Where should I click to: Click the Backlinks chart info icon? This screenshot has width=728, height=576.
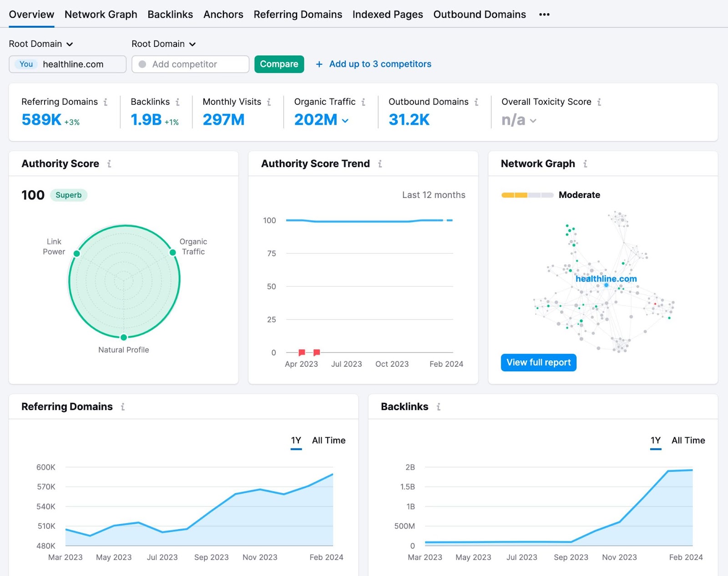[438, 407]
